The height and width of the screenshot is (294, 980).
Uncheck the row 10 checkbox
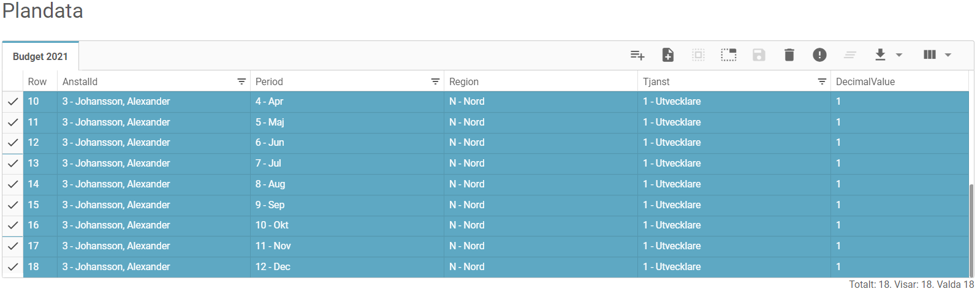coord(13,102)
